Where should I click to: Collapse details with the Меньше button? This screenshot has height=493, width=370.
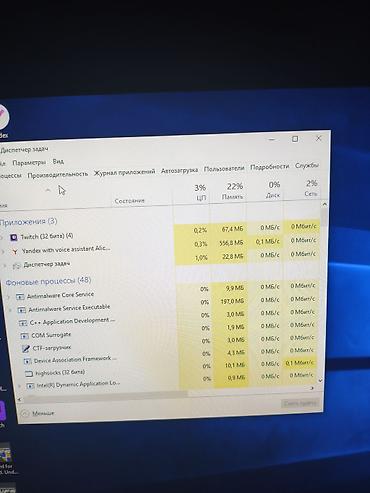(x=38, y=413)
